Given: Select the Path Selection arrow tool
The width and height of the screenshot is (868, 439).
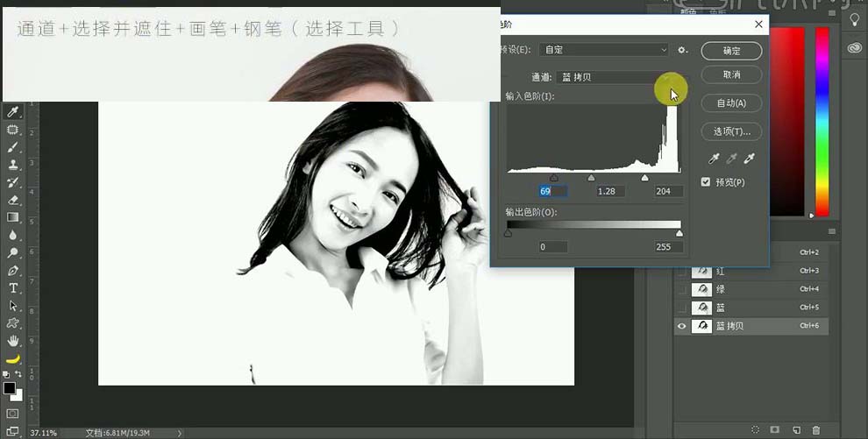Looking at the screenshot, I should point(12,306).
